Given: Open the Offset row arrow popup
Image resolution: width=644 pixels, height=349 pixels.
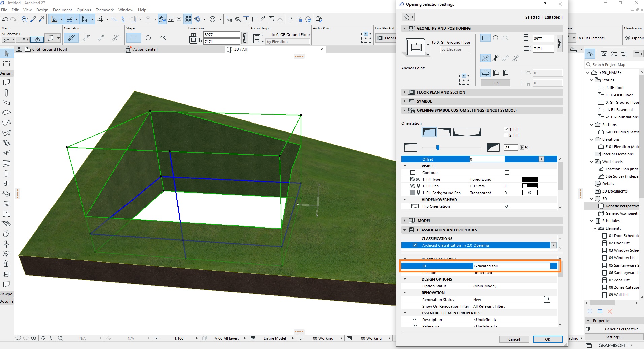Looking at the screenshot, I should pyautogui.click(x=541, y=159).
